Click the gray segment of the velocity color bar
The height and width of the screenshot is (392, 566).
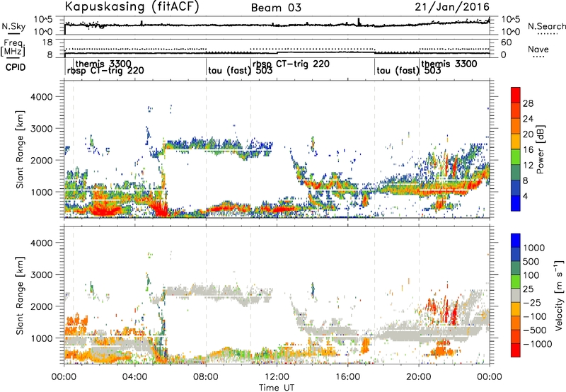[x=516, y=295]
